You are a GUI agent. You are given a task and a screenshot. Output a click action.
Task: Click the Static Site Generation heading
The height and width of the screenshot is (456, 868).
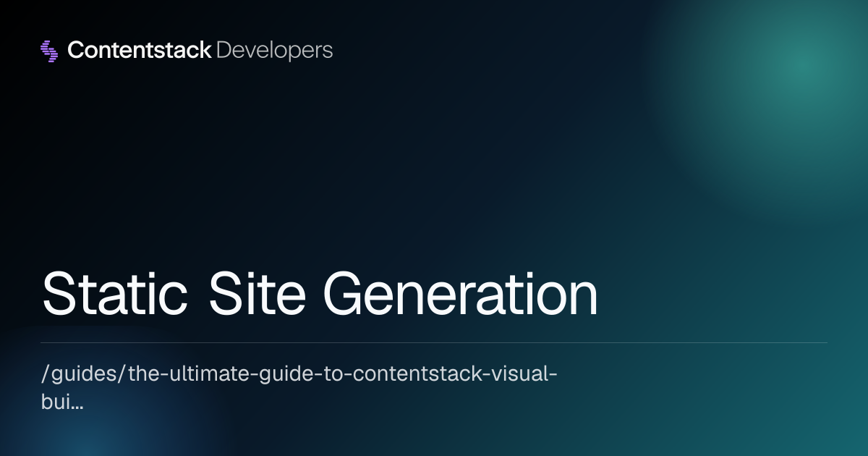[320, 293]
